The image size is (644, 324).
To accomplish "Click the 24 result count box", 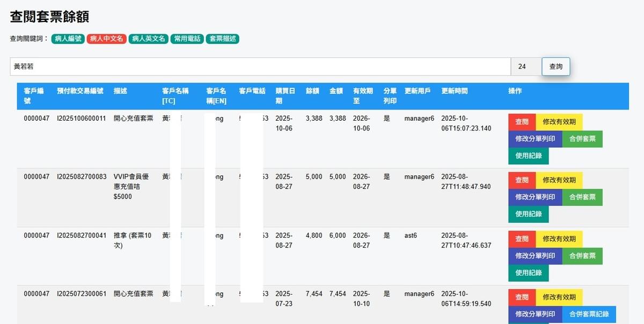I will click(x=525, y=67).
